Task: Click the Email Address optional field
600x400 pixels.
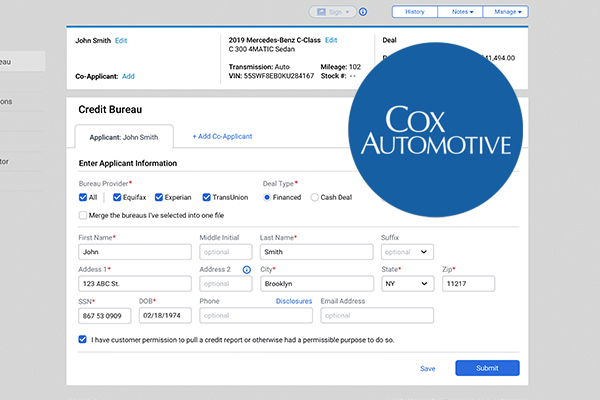Action: pyautogui.click(x=377, y=315)
